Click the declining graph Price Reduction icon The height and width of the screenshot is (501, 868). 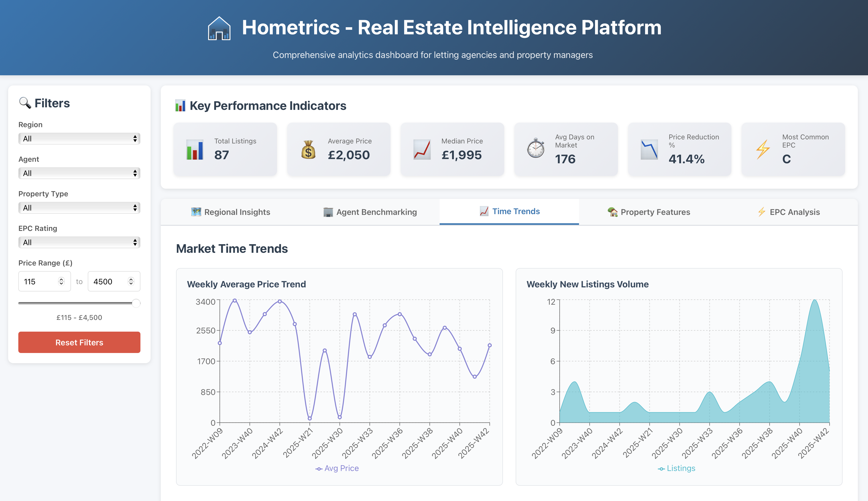[x=649, y=149]
